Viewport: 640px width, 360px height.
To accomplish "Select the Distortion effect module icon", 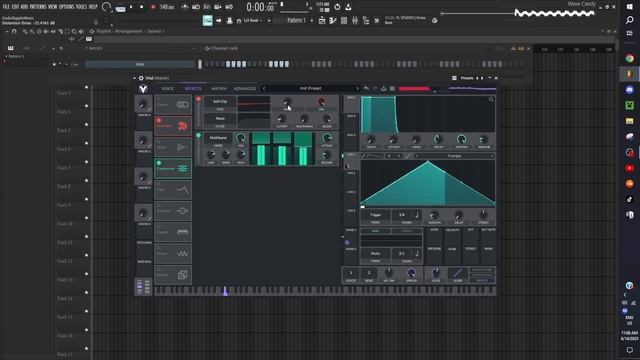I will pyautogui.click(x=182, y=126).
